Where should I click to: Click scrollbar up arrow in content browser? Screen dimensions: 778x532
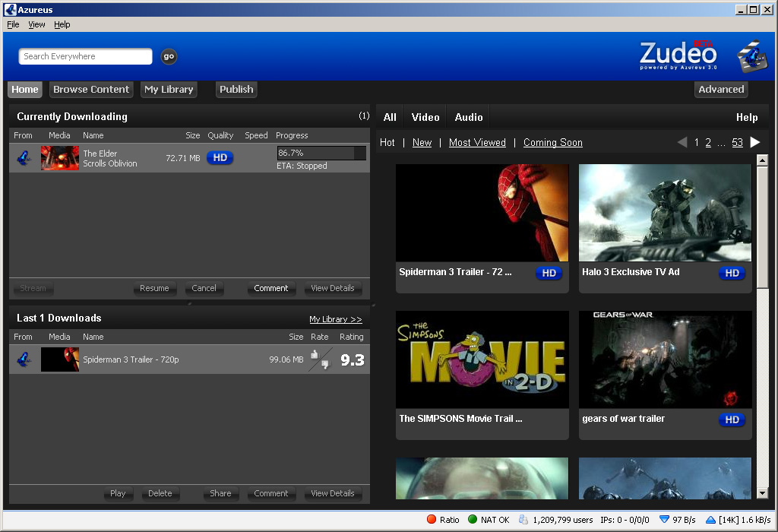762,160
